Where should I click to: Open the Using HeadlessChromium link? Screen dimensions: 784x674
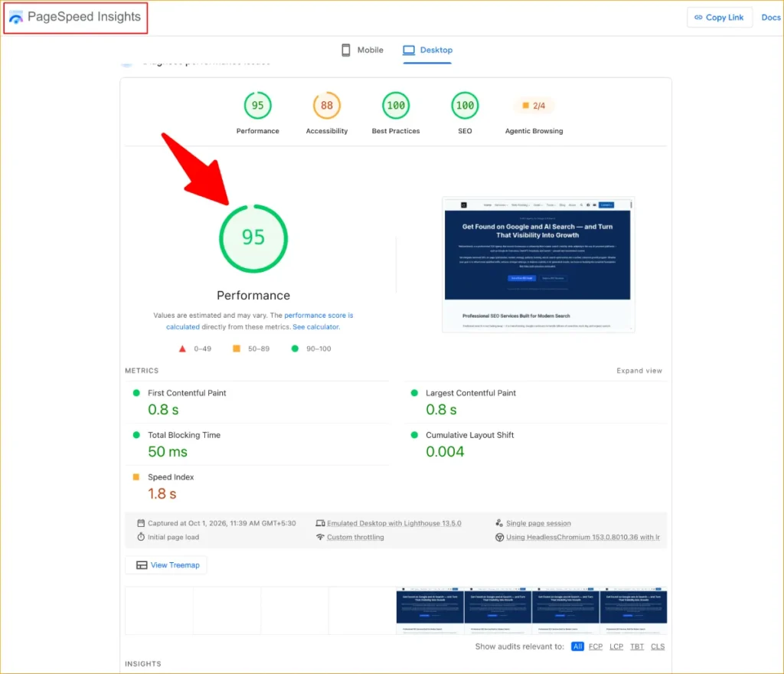pyautogui.click(x=583, y=537)
